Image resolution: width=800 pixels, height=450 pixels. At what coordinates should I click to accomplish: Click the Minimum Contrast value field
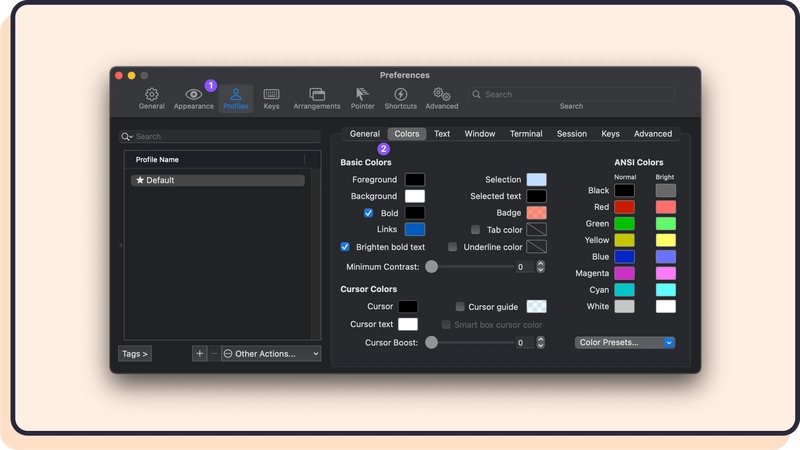pyautogui.click(x=524, y=266)
